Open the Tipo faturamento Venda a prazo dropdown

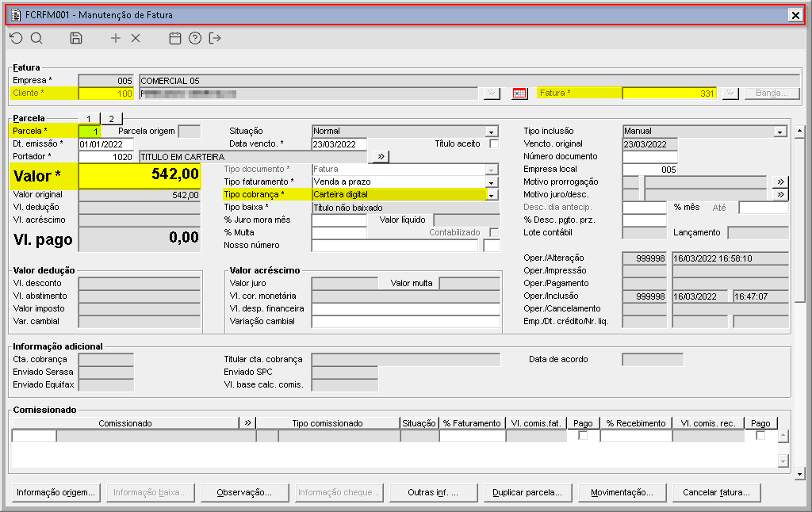pos(492,182)
